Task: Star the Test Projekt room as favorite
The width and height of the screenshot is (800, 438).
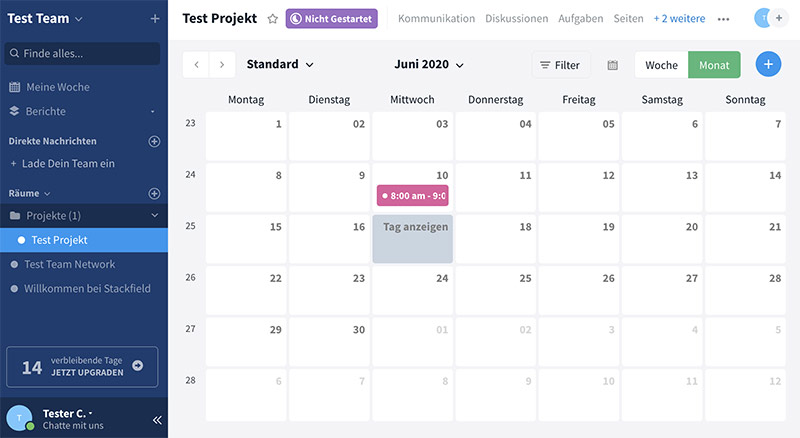Action: [x=272, y=19]
